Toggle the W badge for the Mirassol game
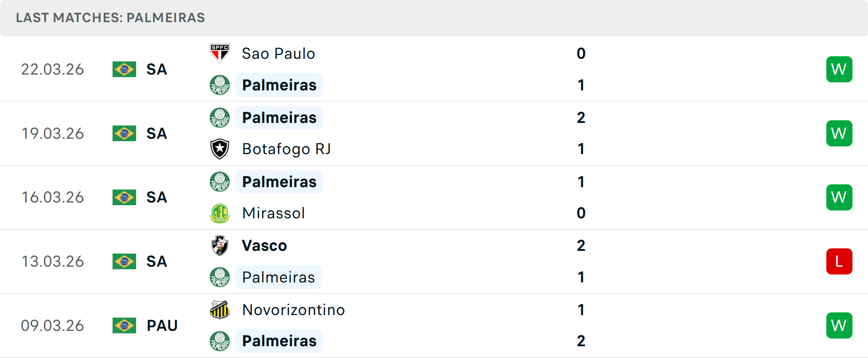This screenshot has height=358, width=868. click(839, 197)
